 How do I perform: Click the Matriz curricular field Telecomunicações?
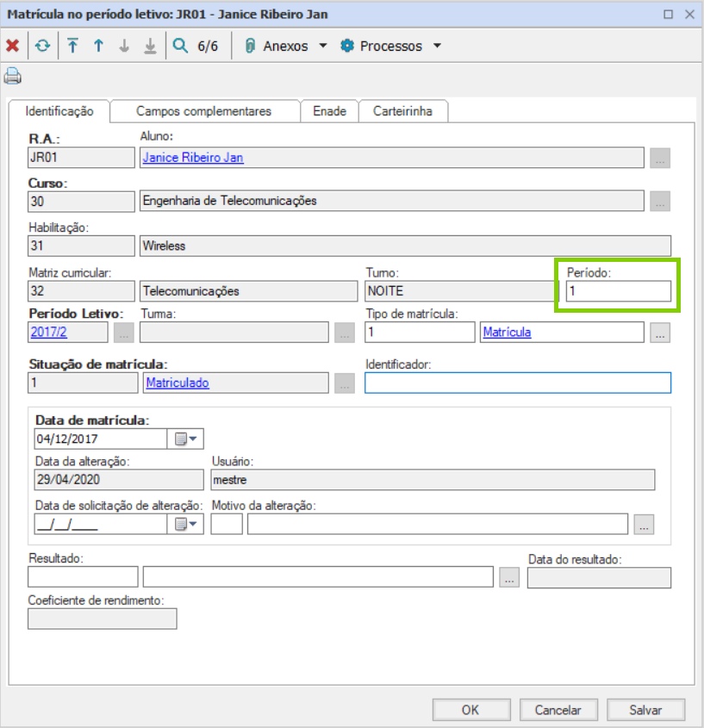[249, 291]
